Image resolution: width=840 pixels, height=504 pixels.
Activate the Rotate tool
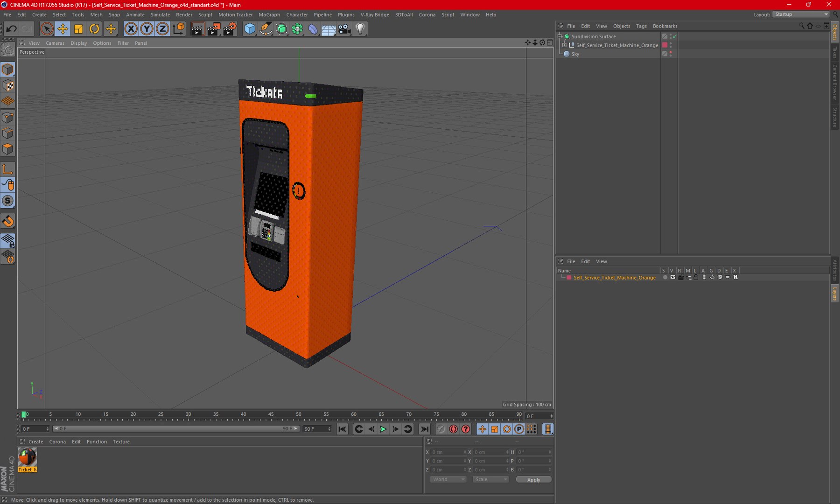[x=94, y=29]
